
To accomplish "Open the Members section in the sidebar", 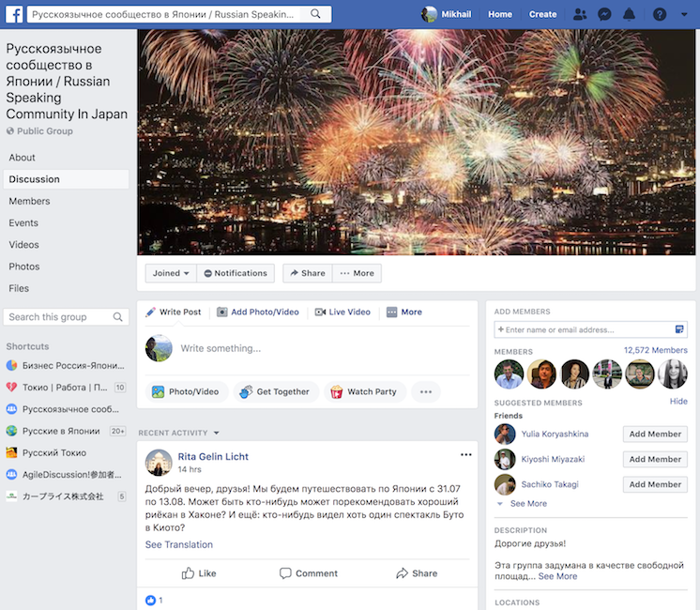I will tap(29, 201).
